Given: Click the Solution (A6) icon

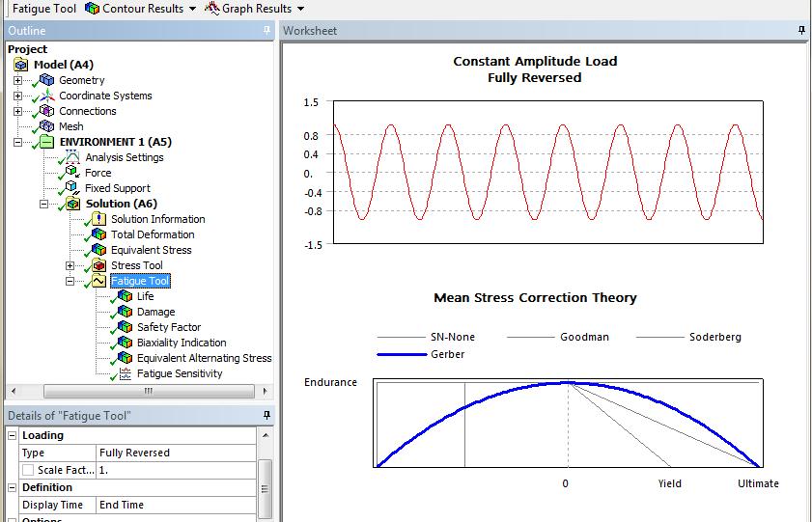Looking at the screenshot, I should (x=73, y=204).
